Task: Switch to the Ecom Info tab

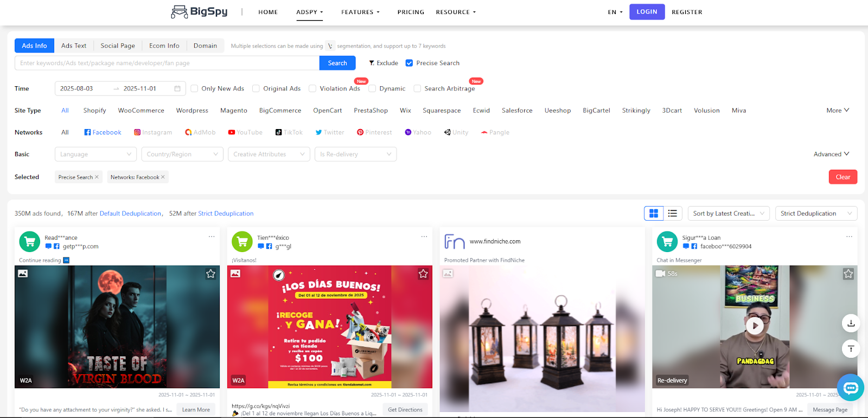Action: [164, 46]
